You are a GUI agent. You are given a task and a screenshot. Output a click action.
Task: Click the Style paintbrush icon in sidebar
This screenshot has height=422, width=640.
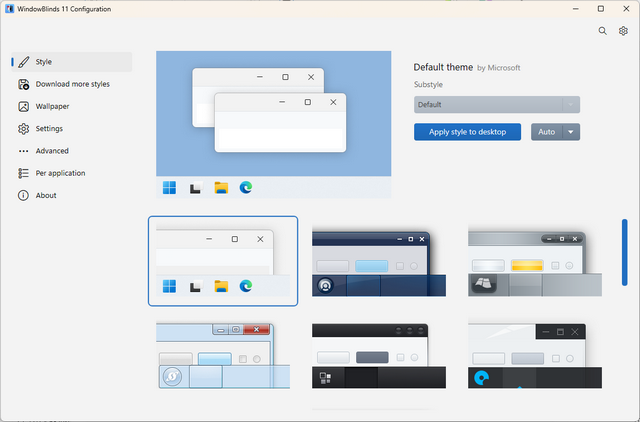(23, 62)
